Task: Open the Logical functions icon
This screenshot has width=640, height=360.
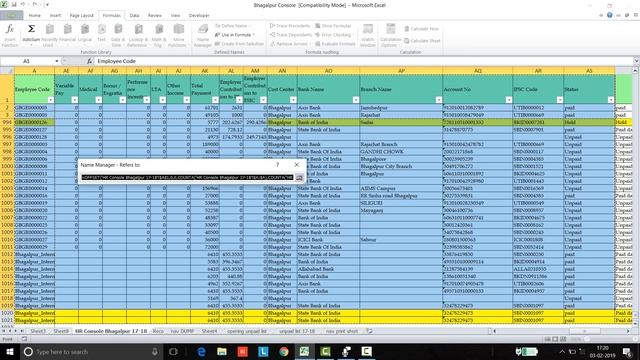Action: pyautogui.click(x=85, y=29)
